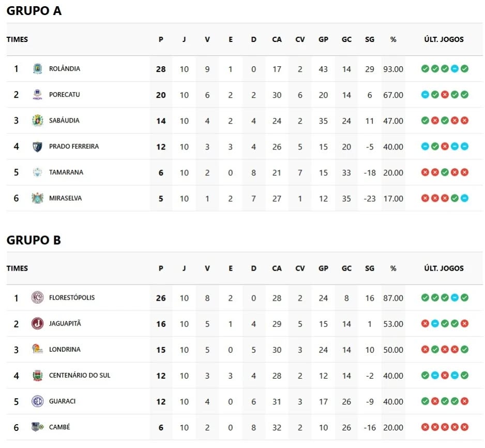Screen dimensions: 485x448
Task: Click the Porecatu team crest icon
Action: [37, 94]
